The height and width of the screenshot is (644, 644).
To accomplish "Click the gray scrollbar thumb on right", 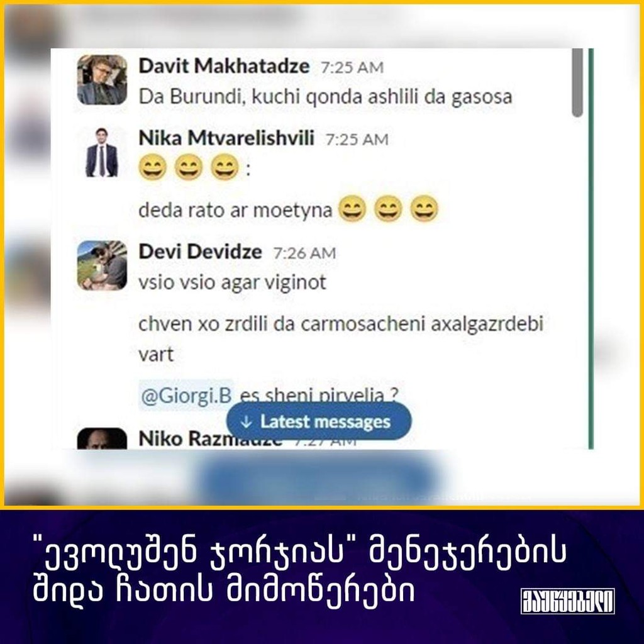I will [x=577, y=82].
